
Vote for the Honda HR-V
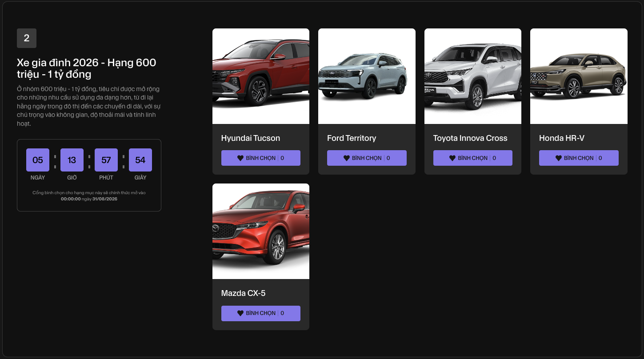pyautogui.click(x=579, y=158)
